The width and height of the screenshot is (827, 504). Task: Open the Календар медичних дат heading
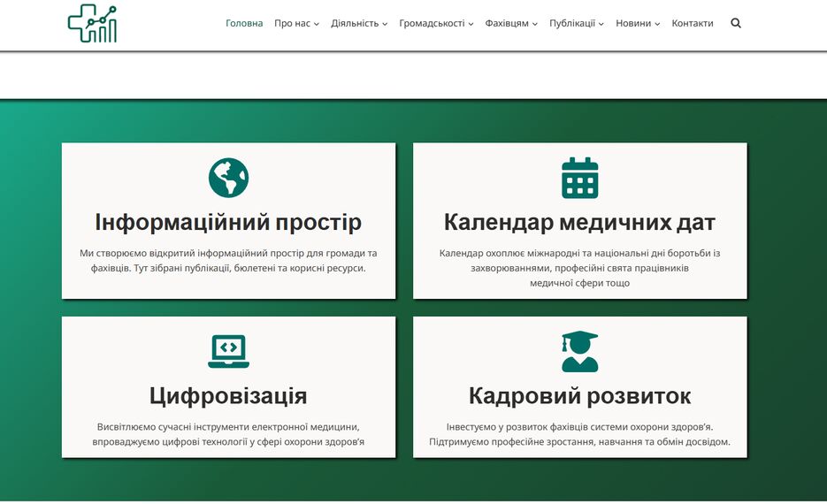point(579,222)
